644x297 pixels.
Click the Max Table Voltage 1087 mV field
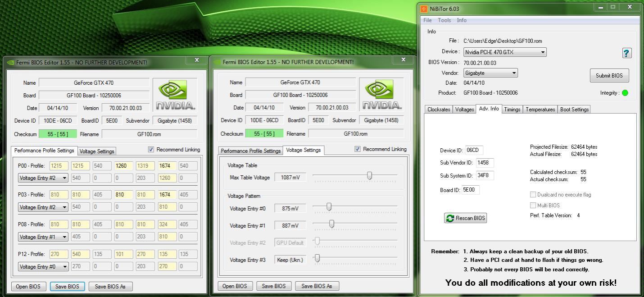[x=290, y=178]
